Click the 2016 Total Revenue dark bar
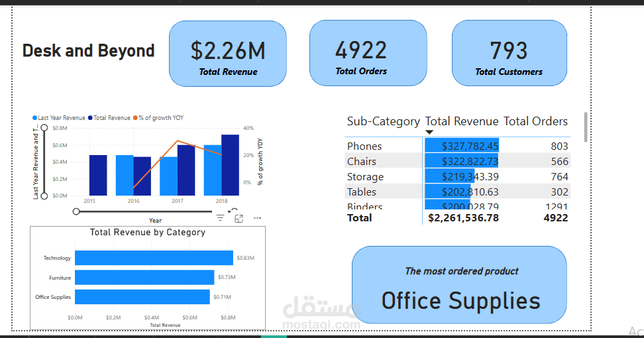644x338 pixels. click(x=142, y=176)
